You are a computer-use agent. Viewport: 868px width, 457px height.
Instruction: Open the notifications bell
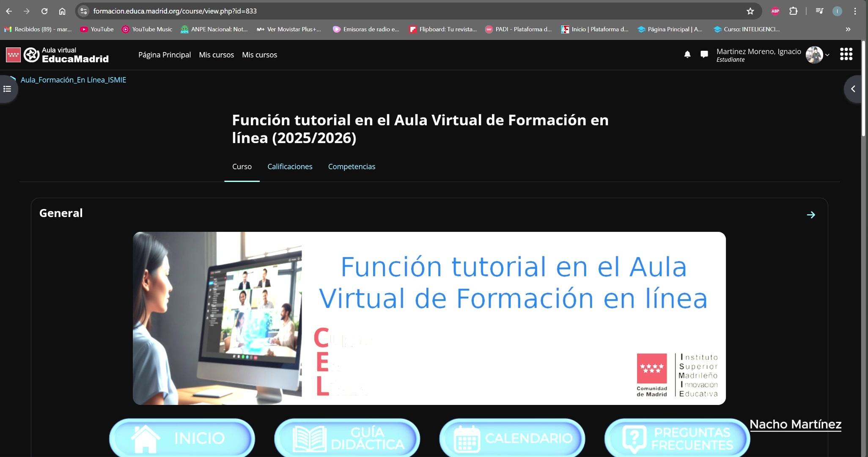687,55
